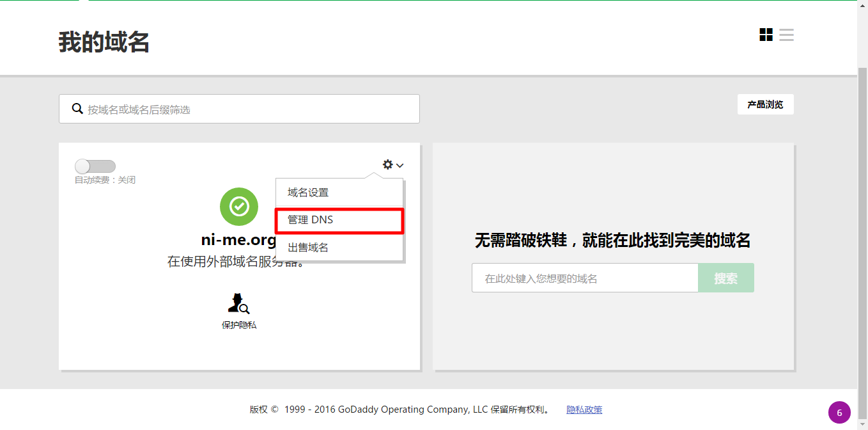Switch to grid view layout
Viewport: 868px width, 430px height.
click(766, 35)
